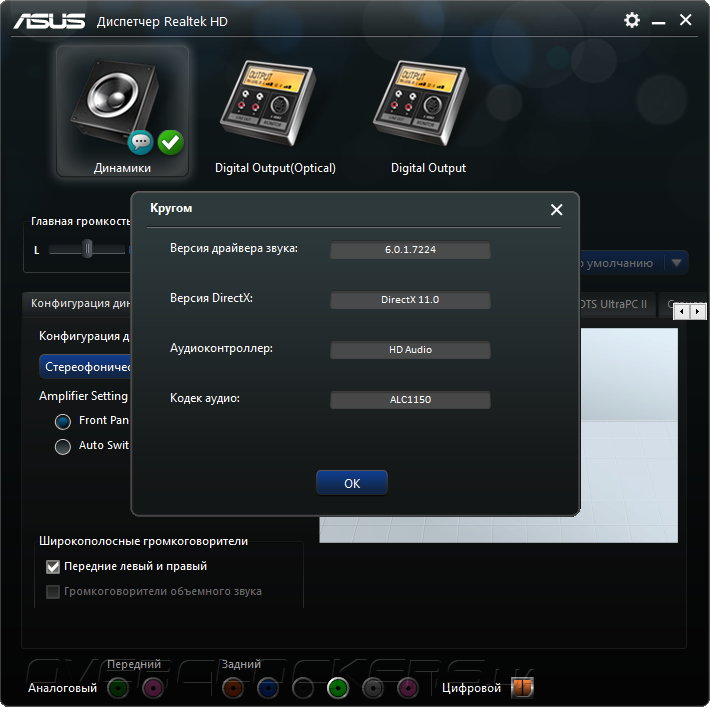Viewport: 710px width, 707px height.
Task: Select the Digital Output(Optical) device
Action: (275, 116)
